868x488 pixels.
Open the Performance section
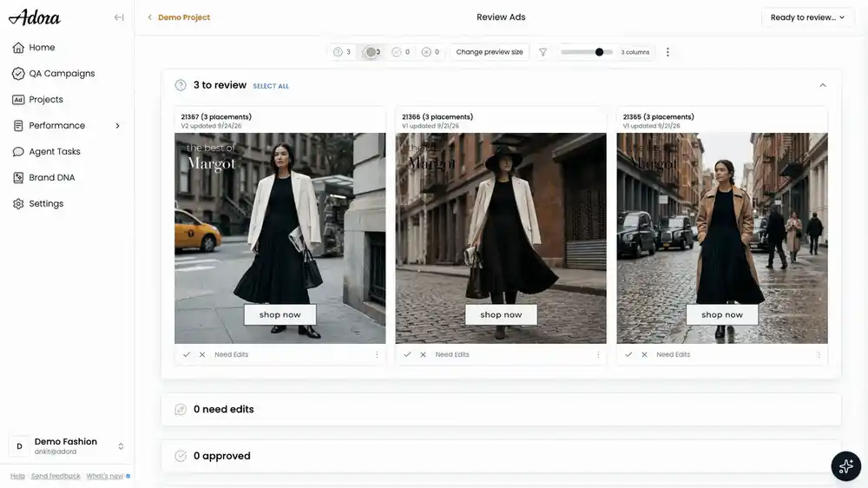coord(57,126)
